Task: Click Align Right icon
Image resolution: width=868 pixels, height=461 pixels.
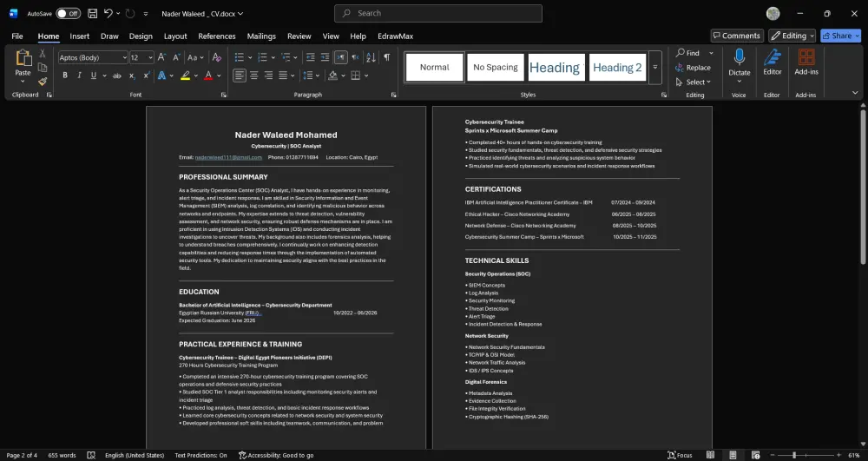Action: [x=268, y=76]
